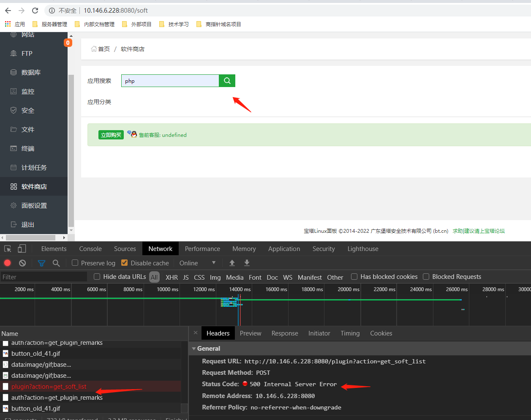Check the Hide data URLs checkbox

tap(97, 277)
